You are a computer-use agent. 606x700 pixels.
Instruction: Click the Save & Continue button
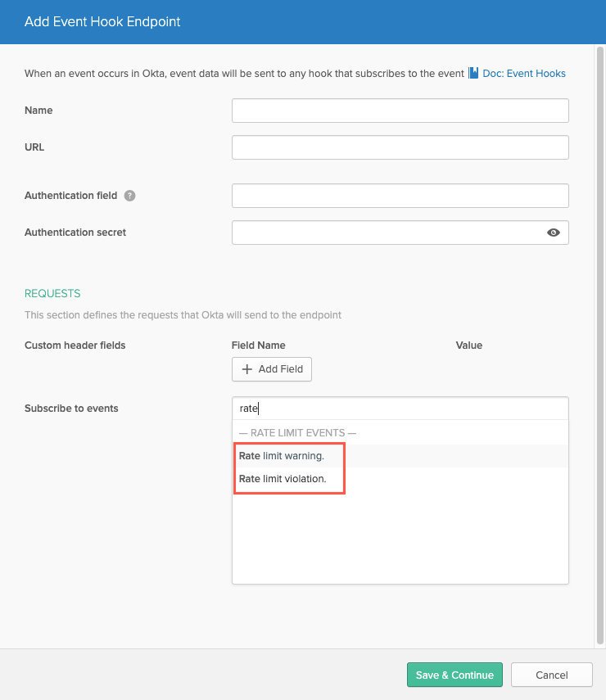[454, 675]
